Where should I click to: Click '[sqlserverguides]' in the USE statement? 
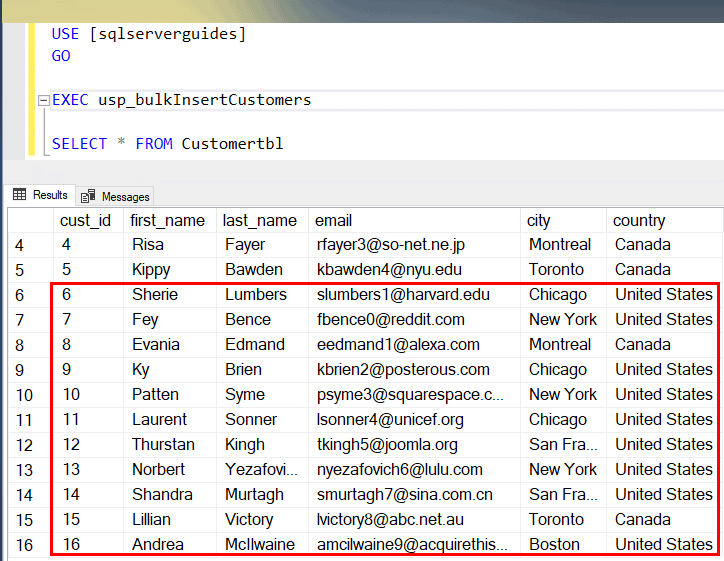click(x=167, y=34)
